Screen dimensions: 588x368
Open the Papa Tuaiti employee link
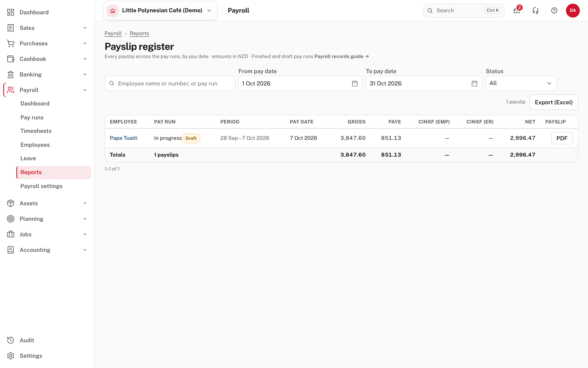click(124, 138)
